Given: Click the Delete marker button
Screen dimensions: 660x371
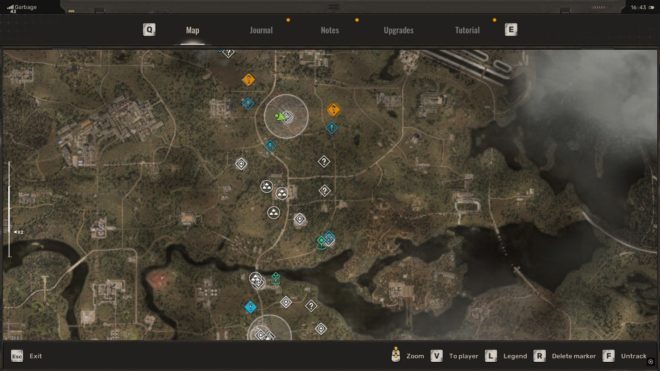Looking at the screenshot, I should 565,356.
